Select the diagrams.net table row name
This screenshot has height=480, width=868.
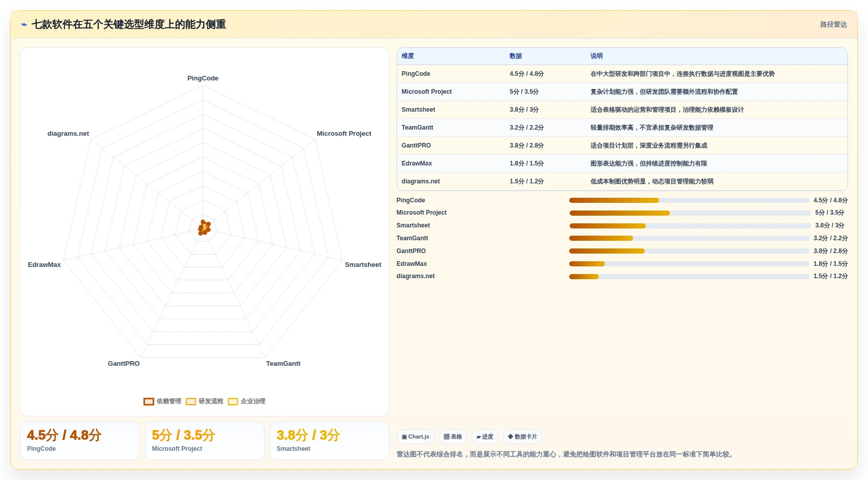(x=421, y=181)
